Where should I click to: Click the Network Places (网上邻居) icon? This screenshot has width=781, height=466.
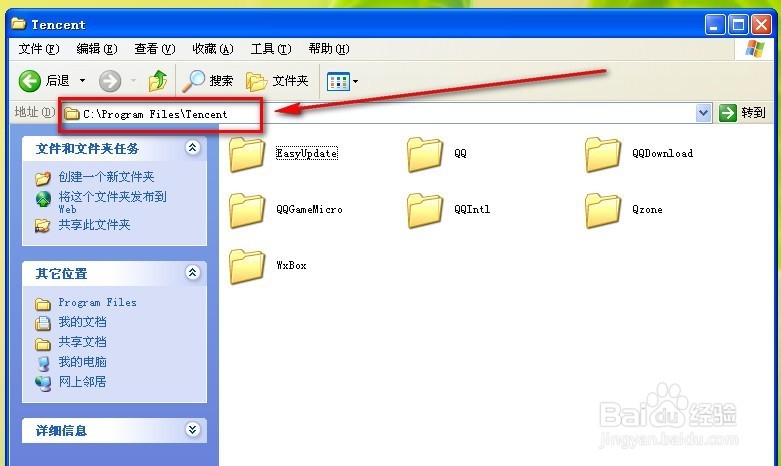[43, 383]
